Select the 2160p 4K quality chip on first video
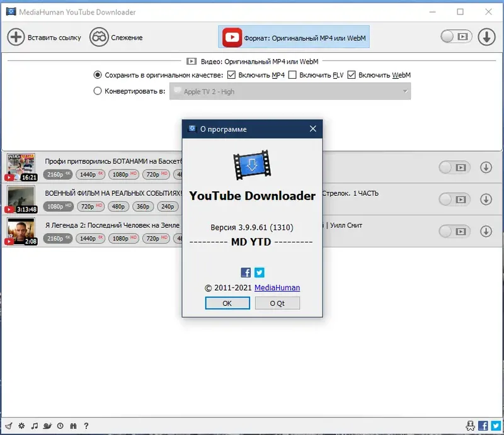Screen dimensions: 504x435 tap(57, 174)
